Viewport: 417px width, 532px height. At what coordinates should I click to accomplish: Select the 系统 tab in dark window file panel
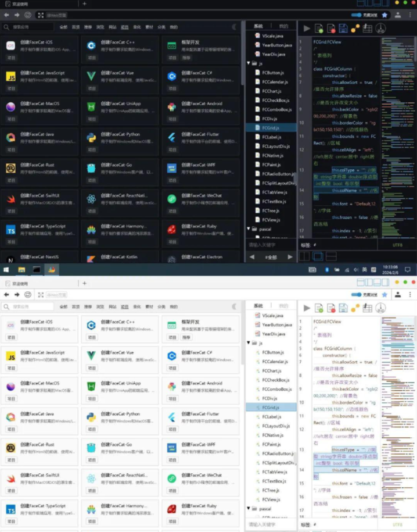[x=258, y=26]
